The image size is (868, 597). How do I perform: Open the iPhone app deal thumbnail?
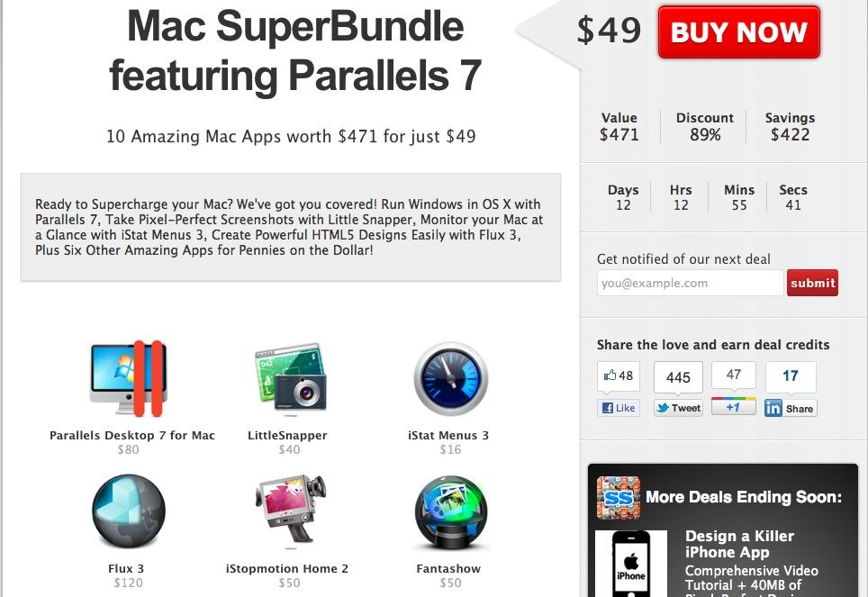[x=631, y=563]
